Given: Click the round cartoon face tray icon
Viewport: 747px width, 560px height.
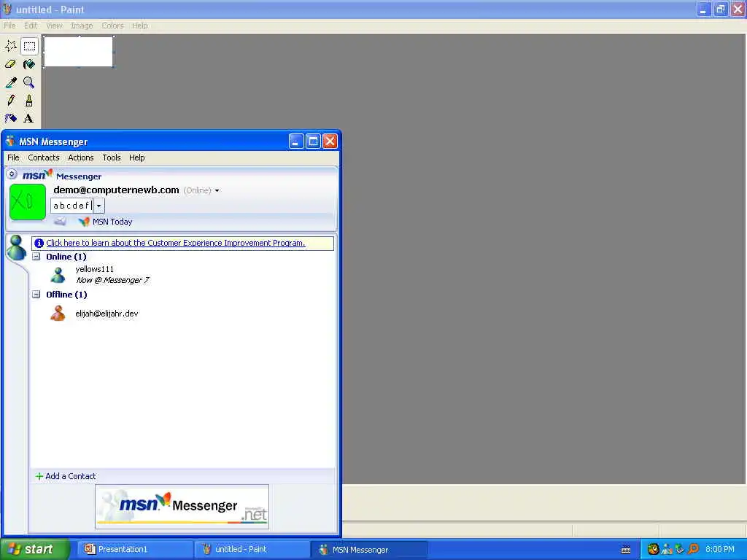Looking at the screenshot, I should [x=653, y=549].
